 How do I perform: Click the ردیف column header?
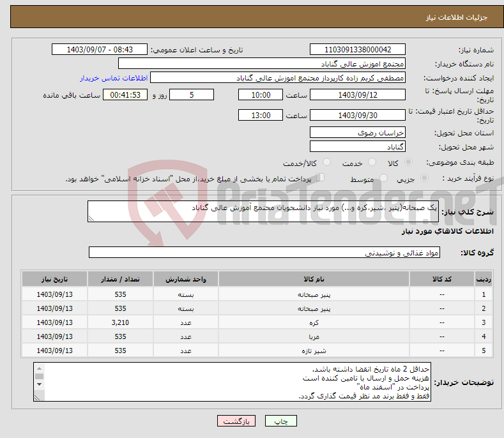click(484, 279)
